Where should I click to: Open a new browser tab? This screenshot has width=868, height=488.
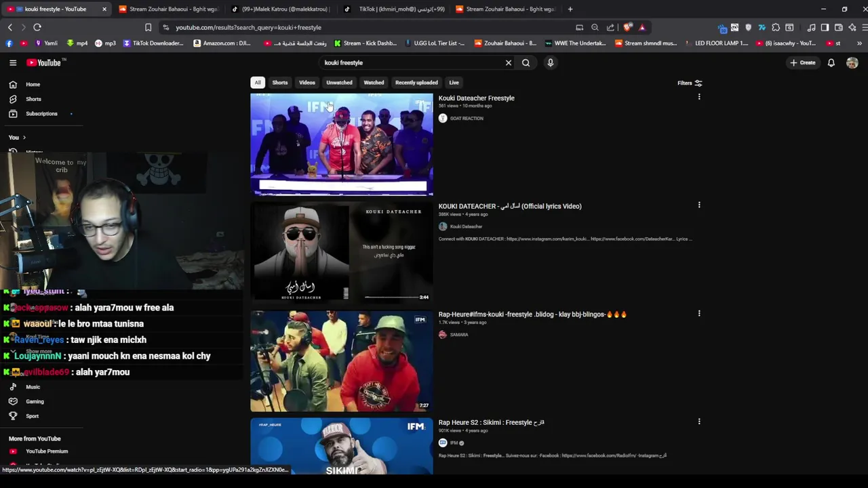(x=570, y=9)
